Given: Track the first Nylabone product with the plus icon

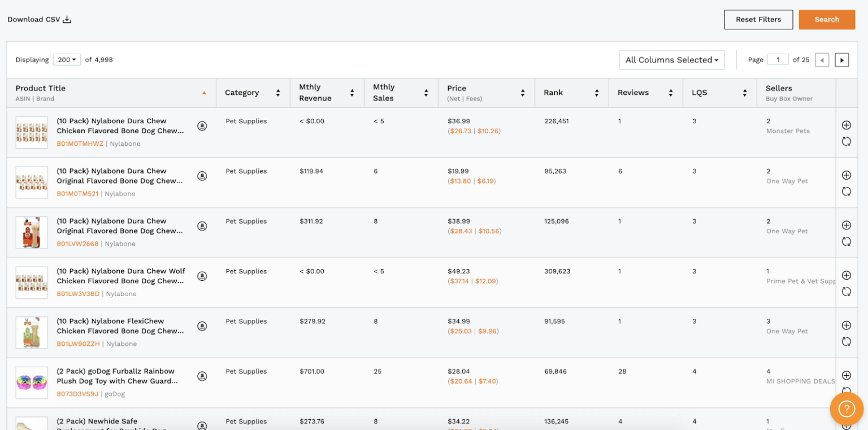Looking at the screenshot, I should click(x=846, y=125).
